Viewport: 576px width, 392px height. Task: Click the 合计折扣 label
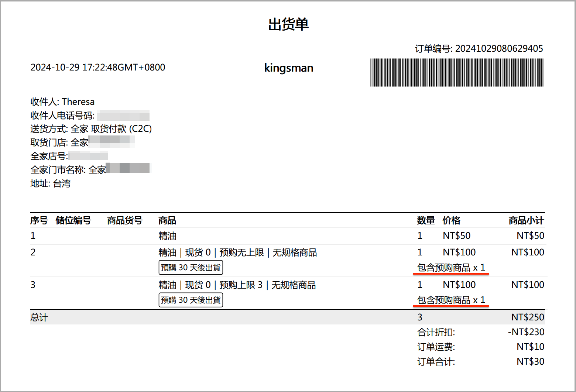[436, 332]
